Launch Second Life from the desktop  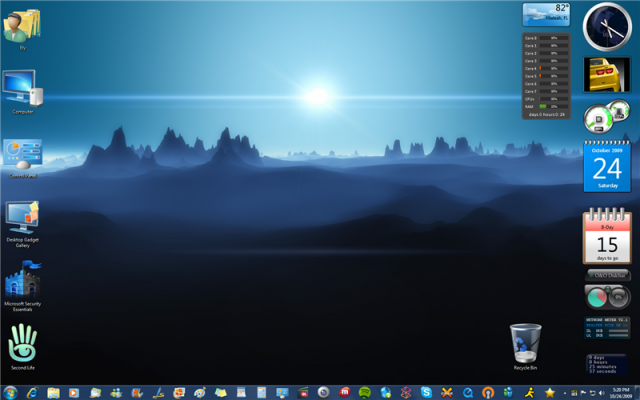click(x=22, y=347)
